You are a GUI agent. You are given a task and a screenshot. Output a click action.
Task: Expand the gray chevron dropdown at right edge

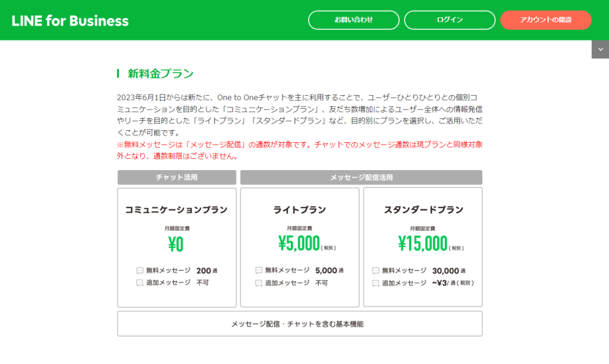(601, 49)
